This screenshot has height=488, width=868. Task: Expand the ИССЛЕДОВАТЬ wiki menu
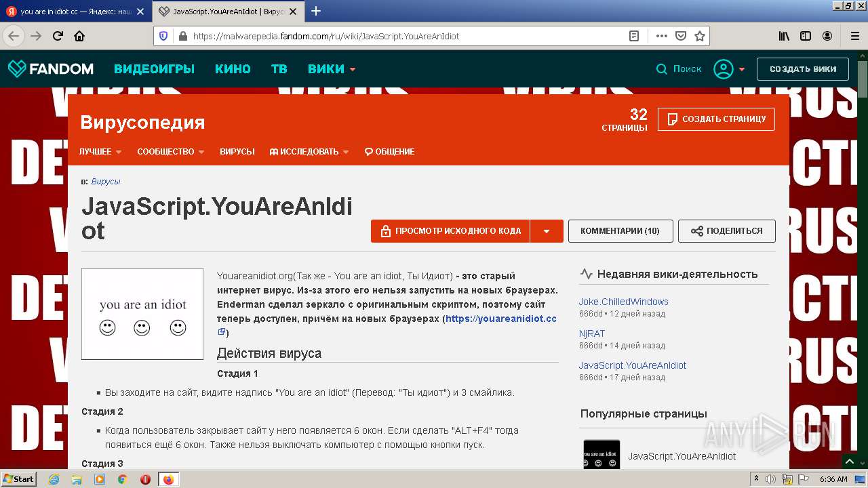point(309,152)
